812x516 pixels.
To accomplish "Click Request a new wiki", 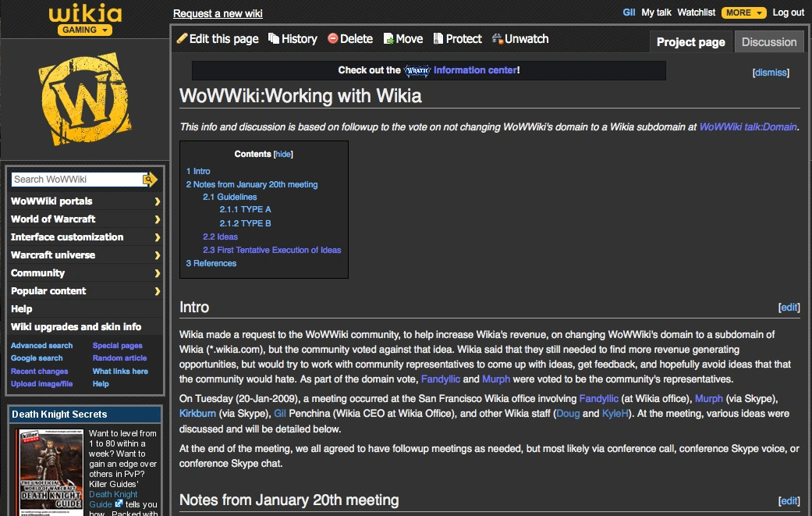I will 218,13.
